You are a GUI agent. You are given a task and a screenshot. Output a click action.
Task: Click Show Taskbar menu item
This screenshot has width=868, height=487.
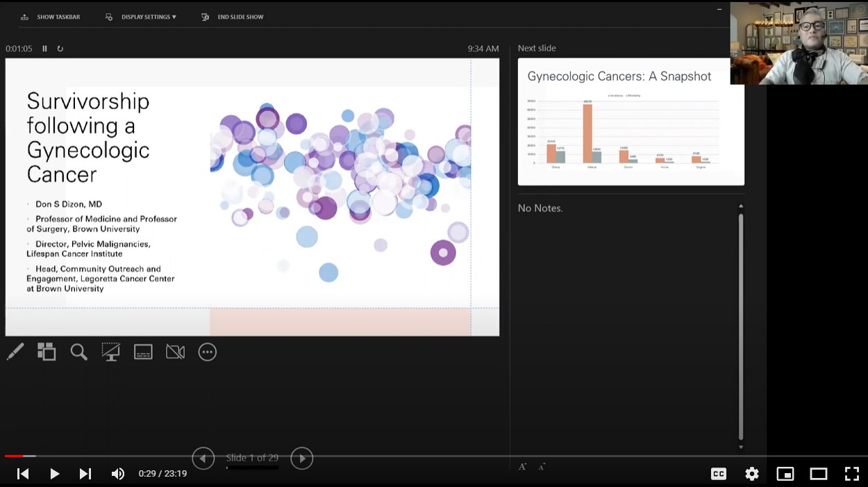(x=51, y=17)
